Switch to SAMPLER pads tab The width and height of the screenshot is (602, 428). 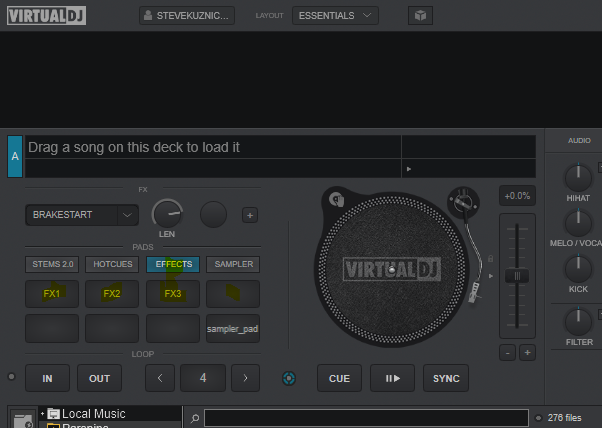click(x=233, y=264)
